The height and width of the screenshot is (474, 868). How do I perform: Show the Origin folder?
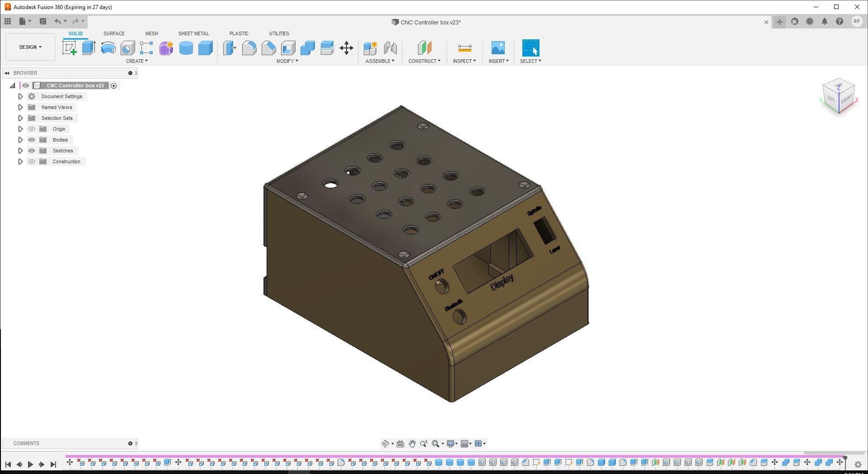click(x=32, y=129)
